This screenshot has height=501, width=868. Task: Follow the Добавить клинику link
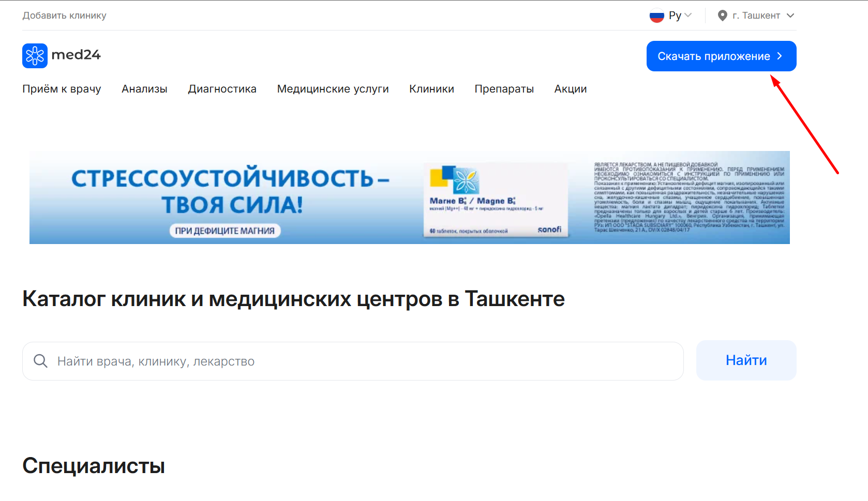(x=64, y=16)
